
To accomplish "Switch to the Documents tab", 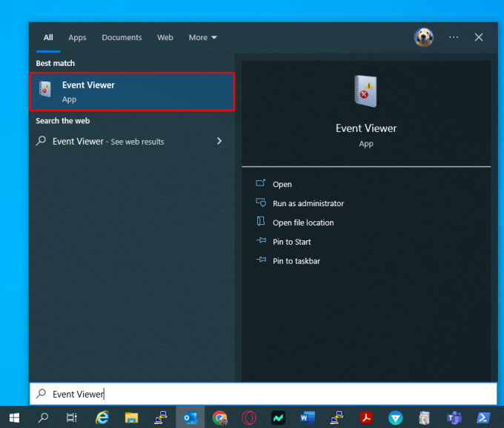I will [122, 37].
